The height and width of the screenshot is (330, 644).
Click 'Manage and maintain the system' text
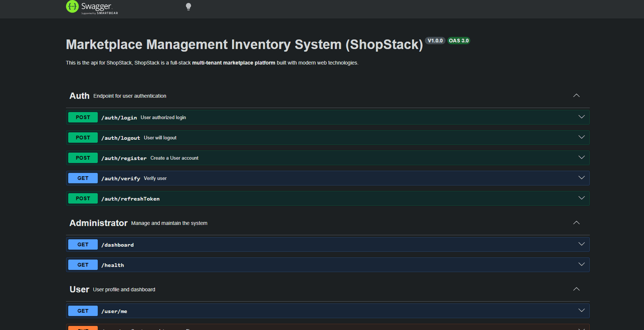pyautogui.click(x=169, y=223)
